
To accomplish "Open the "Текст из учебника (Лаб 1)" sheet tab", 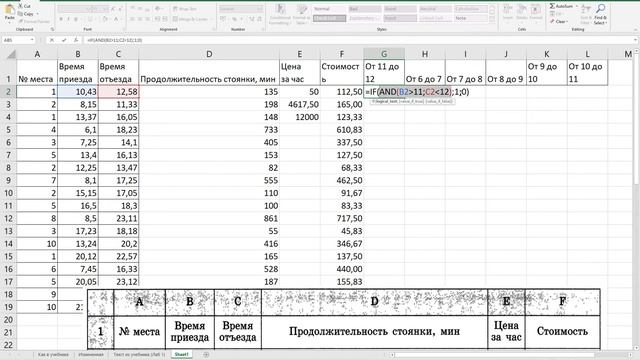I will (x=139, y=355).
